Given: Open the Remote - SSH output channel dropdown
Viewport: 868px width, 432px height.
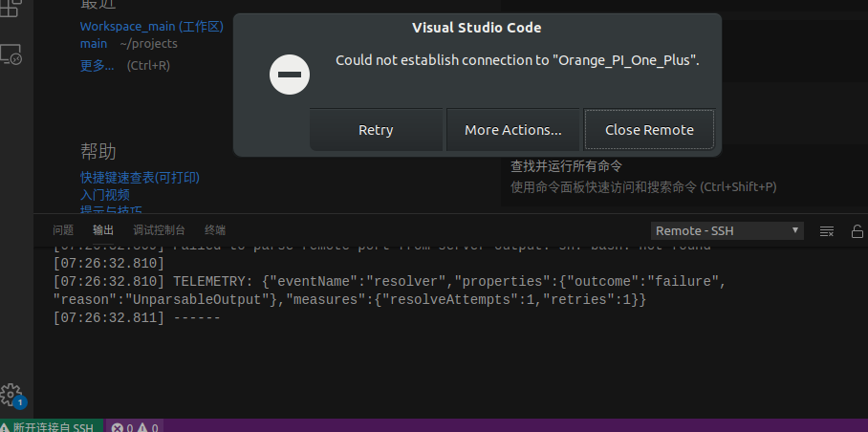Looking at the screenshot, I should [x=727, y=230].
